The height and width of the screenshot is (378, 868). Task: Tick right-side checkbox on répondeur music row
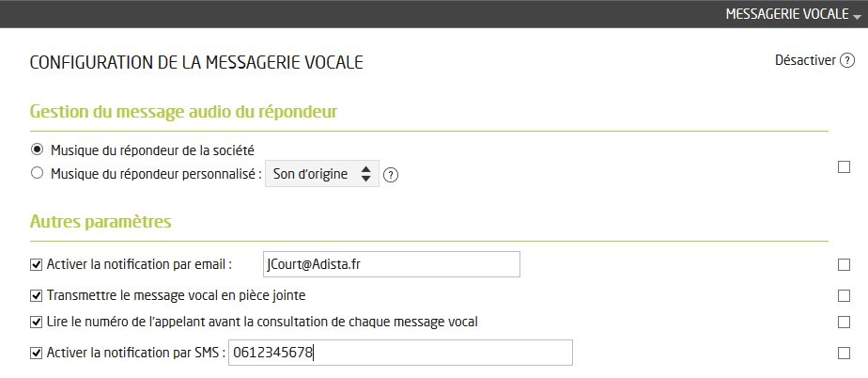coord(844,167)
